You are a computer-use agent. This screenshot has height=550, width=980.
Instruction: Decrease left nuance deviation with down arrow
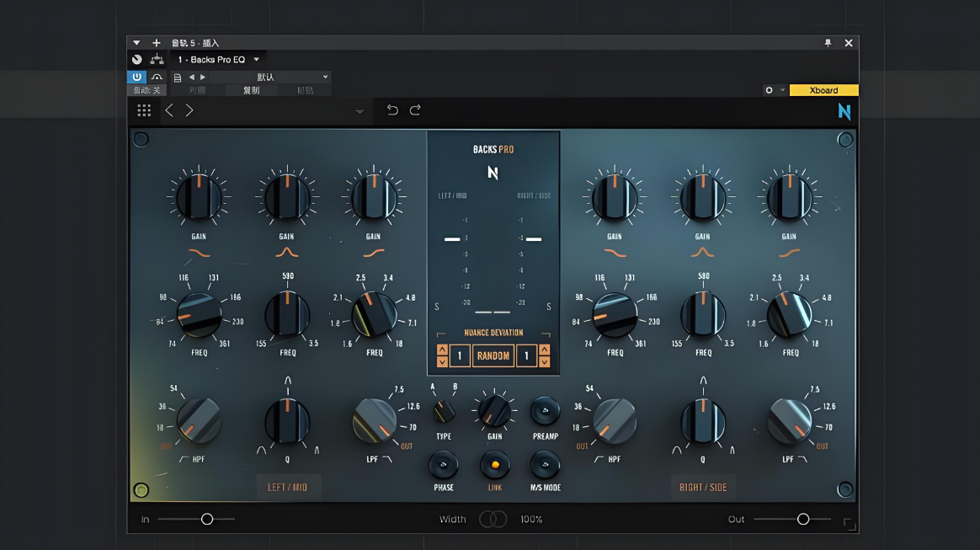(x=442, y=362)
